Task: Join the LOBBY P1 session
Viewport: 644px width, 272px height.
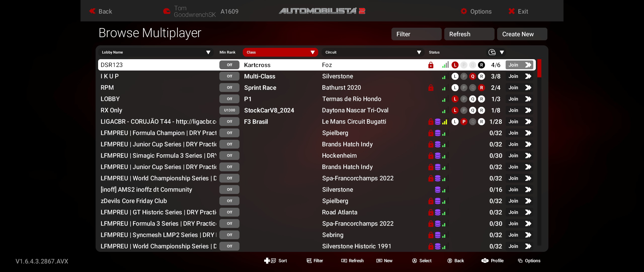Action: [x=519, y=99]
